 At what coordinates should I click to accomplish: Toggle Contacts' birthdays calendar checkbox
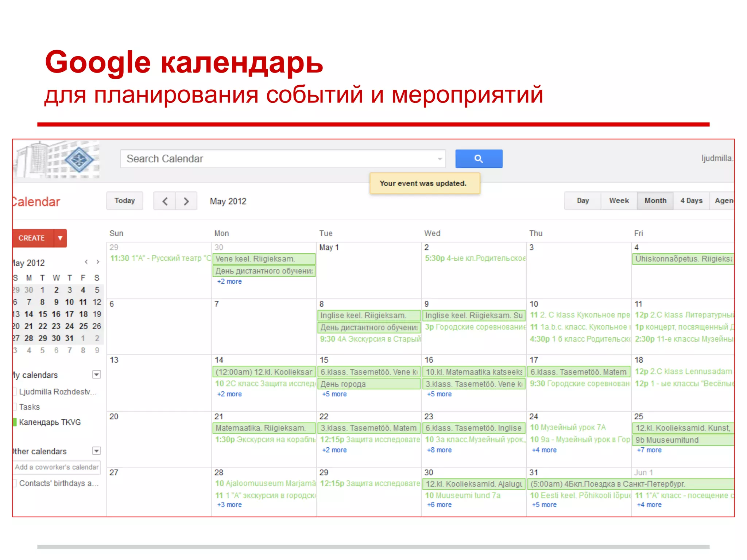[15, 483]
